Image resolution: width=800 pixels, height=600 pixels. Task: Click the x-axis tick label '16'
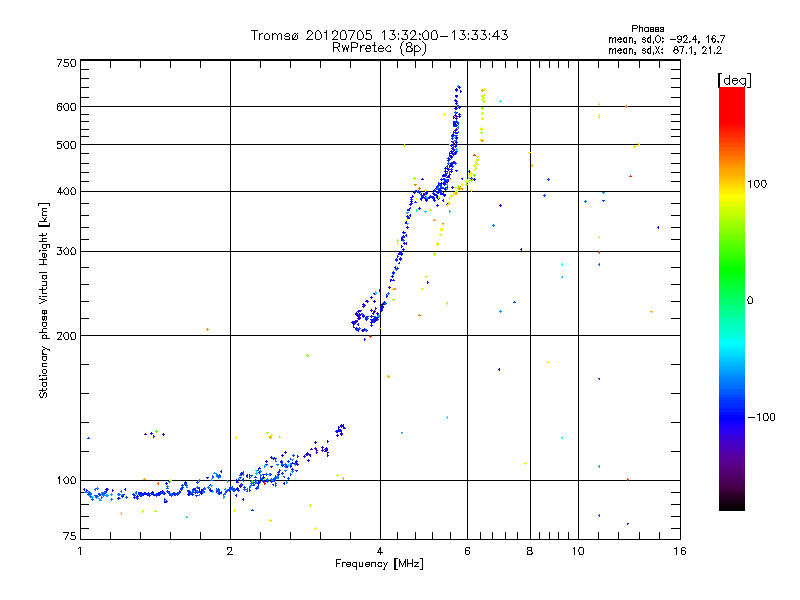coord(680,551)
